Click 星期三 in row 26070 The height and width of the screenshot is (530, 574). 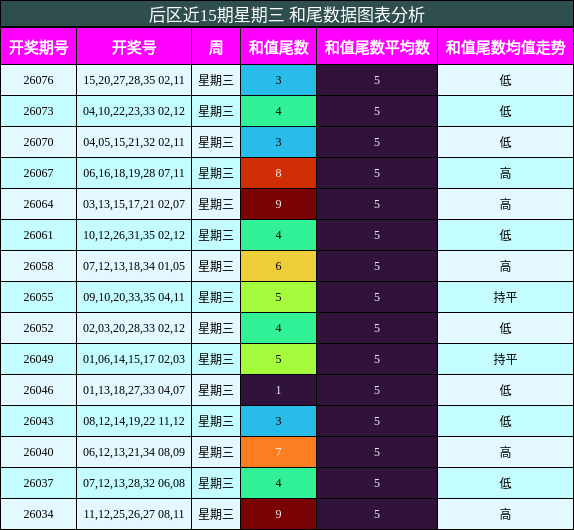216,142
